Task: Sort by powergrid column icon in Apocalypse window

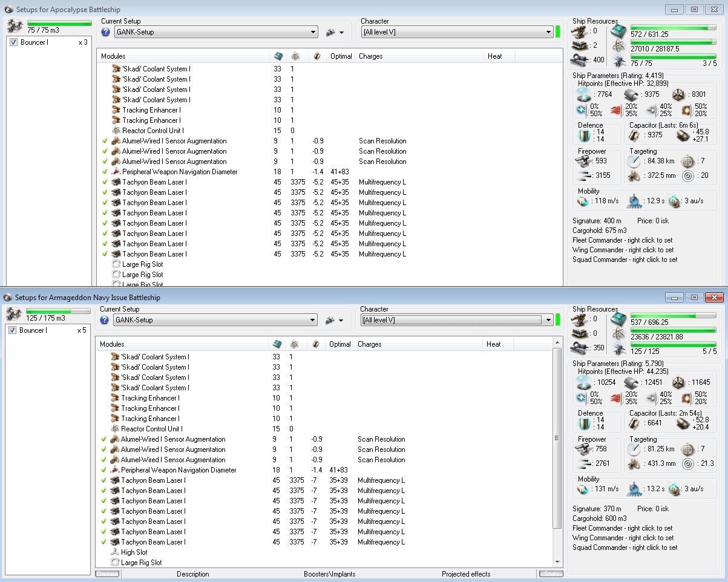Action: point(296,56)
